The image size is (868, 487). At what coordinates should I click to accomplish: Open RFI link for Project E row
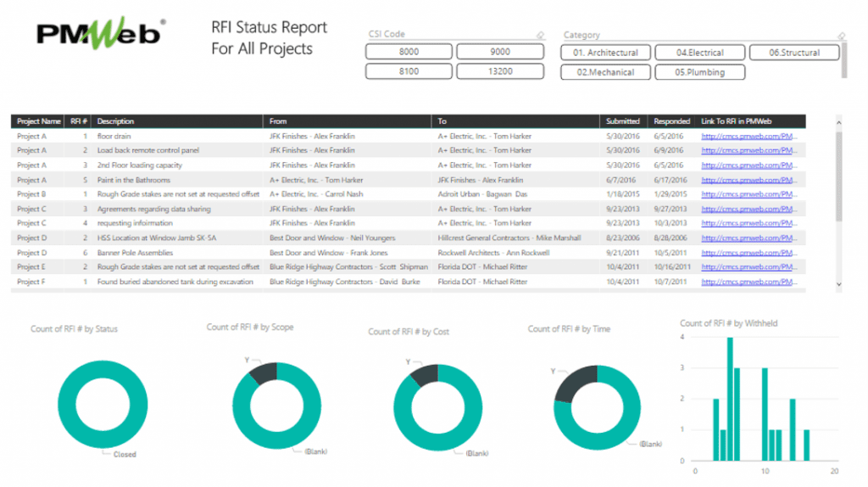pyautogui.click(x=749, y=267)
